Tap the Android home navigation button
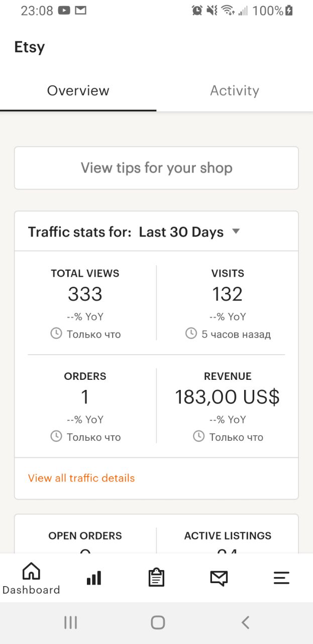Screen dimensions: 313x644 coord(158,623)
